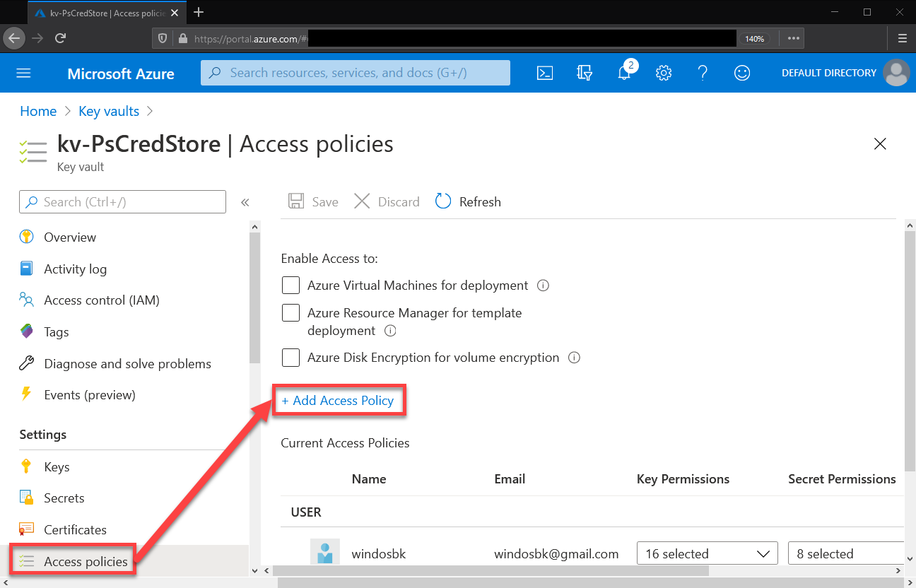Click the Key Permissions column header
The image size is (916, 588).
(683, 479)
